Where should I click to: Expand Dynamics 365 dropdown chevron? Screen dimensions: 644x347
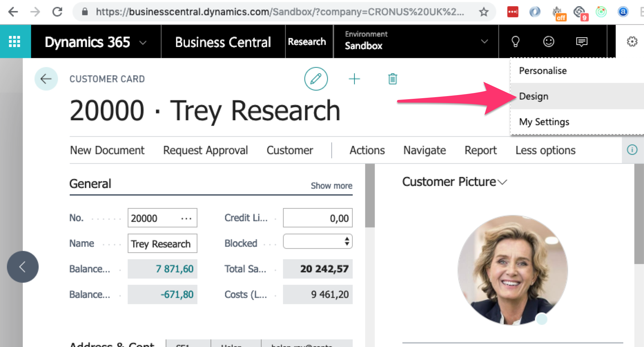click(143, 43)
